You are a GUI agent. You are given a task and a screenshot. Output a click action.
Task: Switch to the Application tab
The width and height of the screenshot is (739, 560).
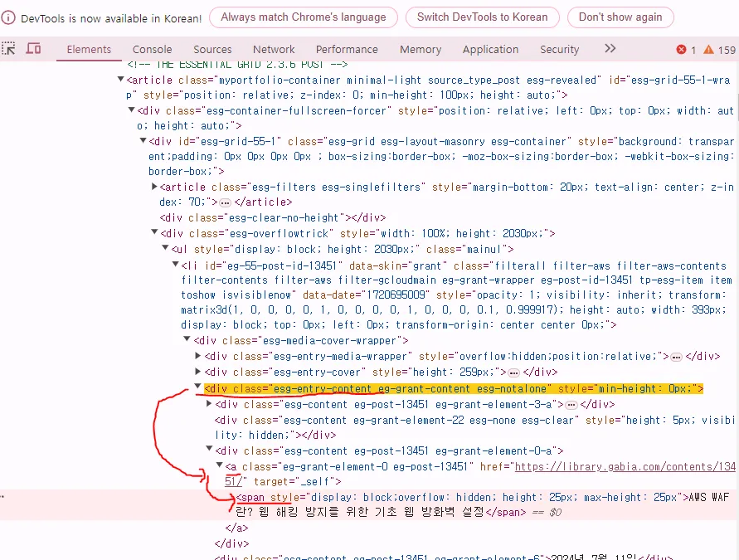click(x=490, y=50)
